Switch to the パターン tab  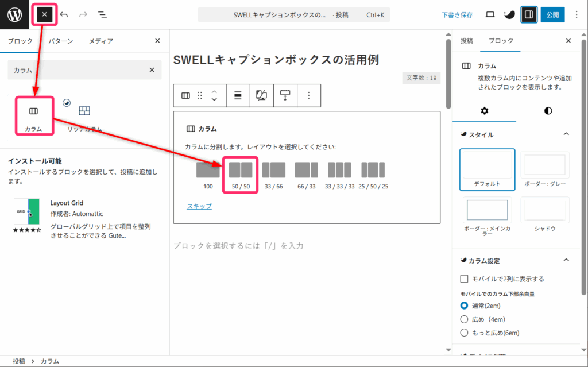click(60, 41)
